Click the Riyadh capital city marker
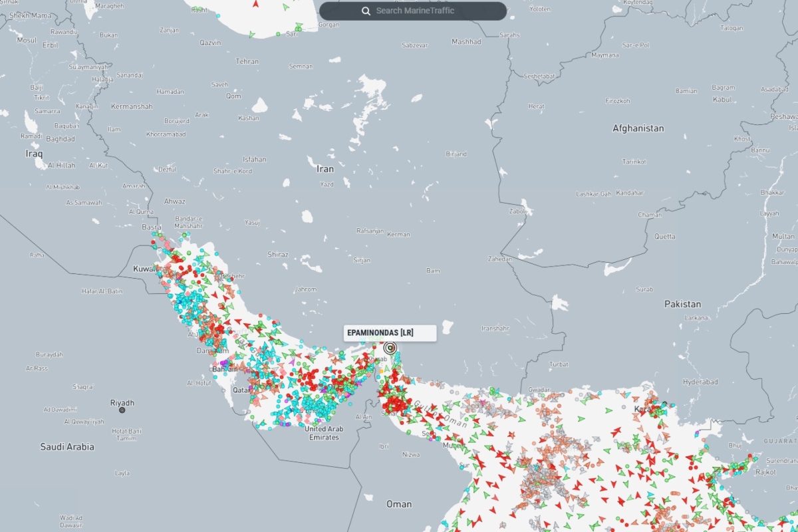This screenshot has width=798, height=532. pos(122,410)
